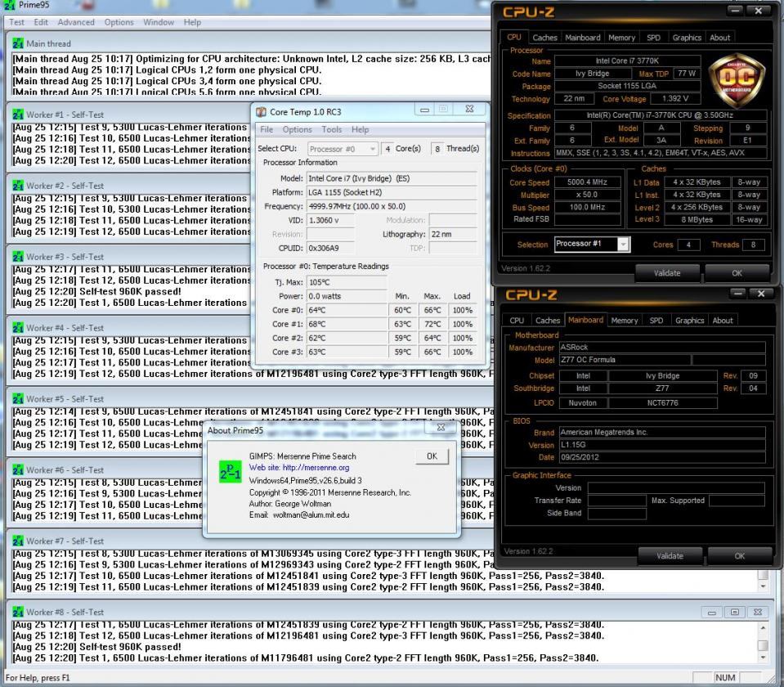Click the Worker #3 Self-Test window icon

18,257
